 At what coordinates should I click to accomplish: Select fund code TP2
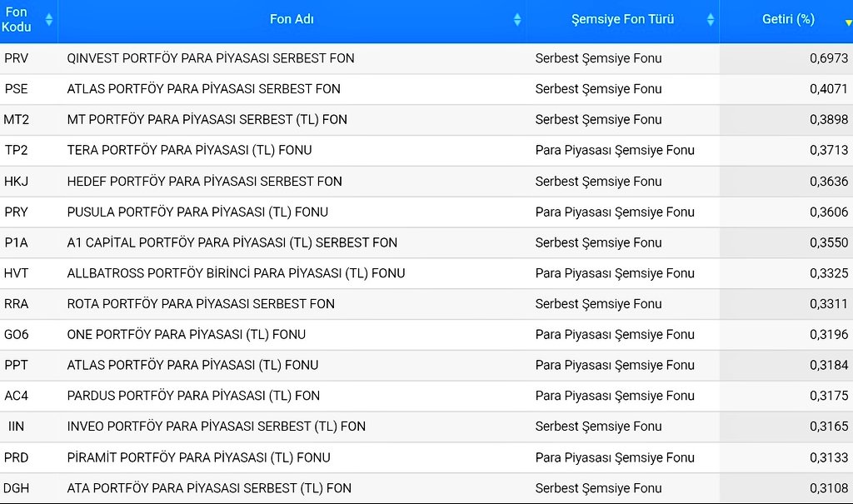pos(17,150)
